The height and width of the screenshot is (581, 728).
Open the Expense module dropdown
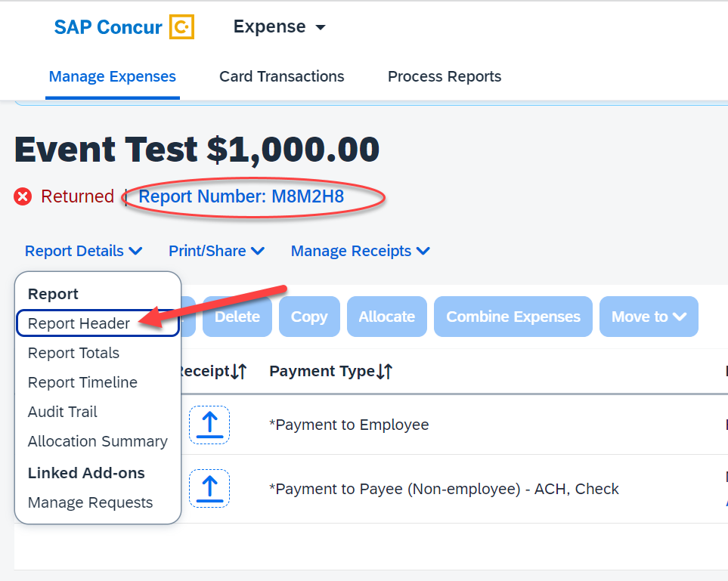(279, 27)
